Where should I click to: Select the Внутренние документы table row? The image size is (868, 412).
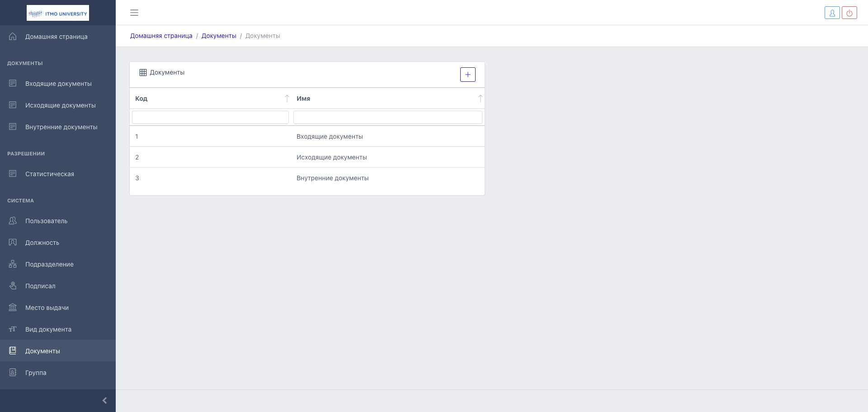click(x=332, y=178)
